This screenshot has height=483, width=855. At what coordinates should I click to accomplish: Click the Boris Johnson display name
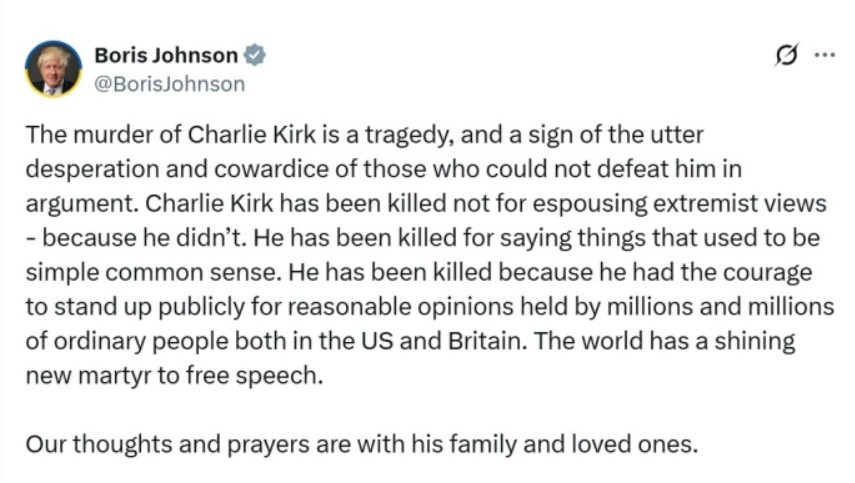pos(166,55)
